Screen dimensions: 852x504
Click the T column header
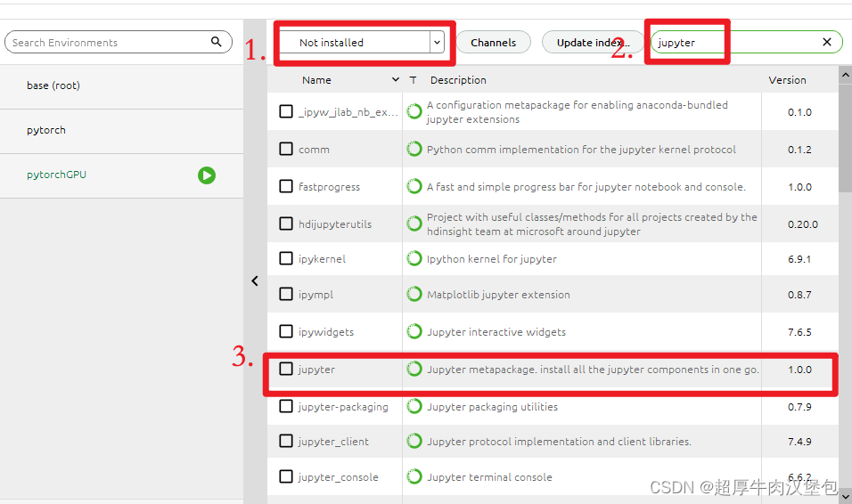[413, 80]
